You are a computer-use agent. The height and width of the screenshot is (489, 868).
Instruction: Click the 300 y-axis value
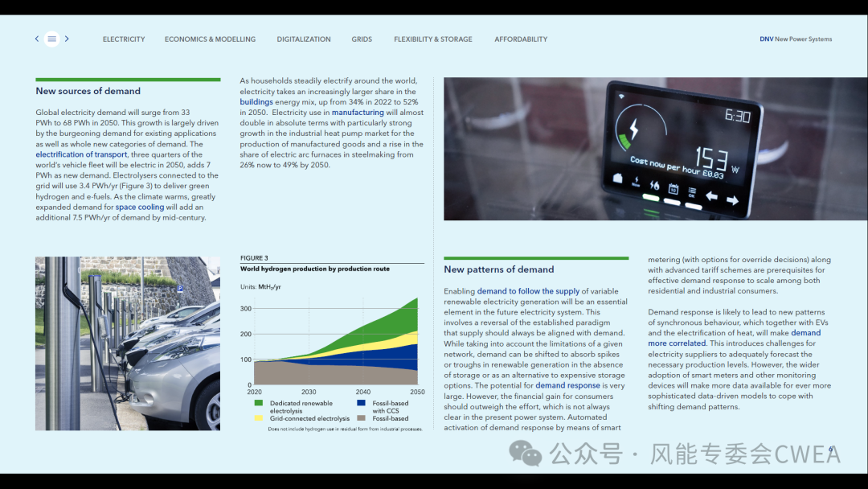coord(246,309)
